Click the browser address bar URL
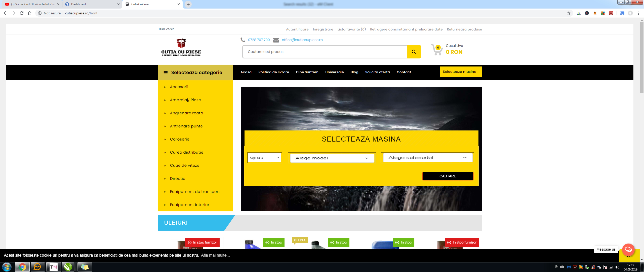Image resolution: width=644 pixels, height=272 pixels. pos(81,13)
